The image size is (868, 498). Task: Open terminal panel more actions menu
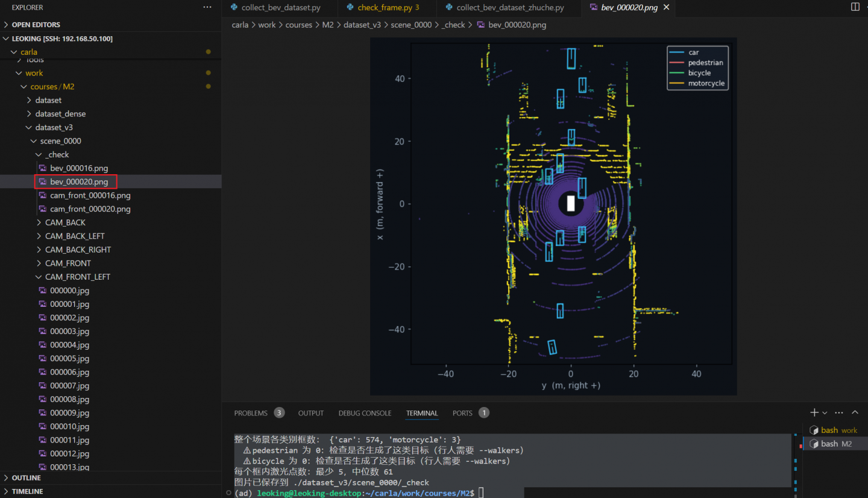pos(839,412)
